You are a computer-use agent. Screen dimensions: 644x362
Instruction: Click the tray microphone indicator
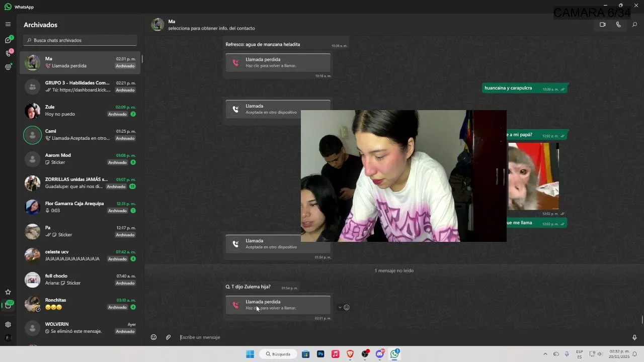(567, 354)
